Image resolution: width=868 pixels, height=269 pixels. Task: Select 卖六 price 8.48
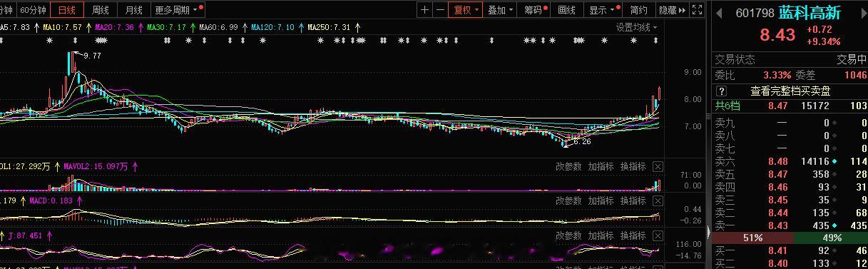click(778, 161)
